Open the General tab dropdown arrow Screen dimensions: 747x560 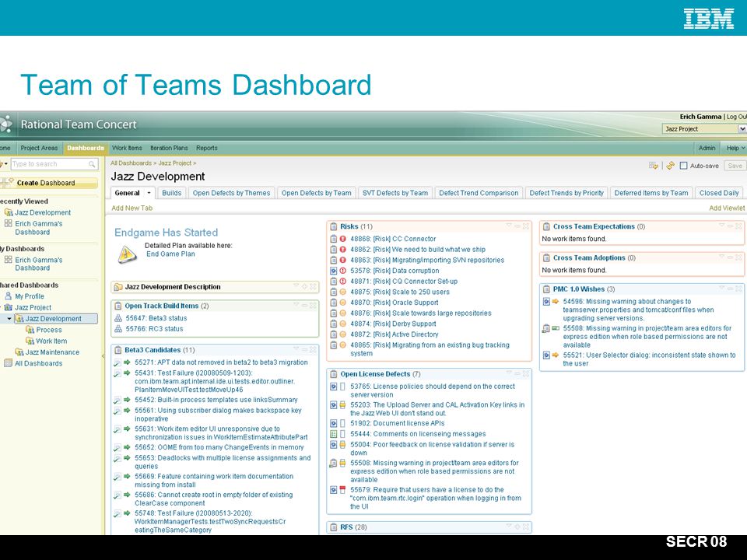pos(149,193)
